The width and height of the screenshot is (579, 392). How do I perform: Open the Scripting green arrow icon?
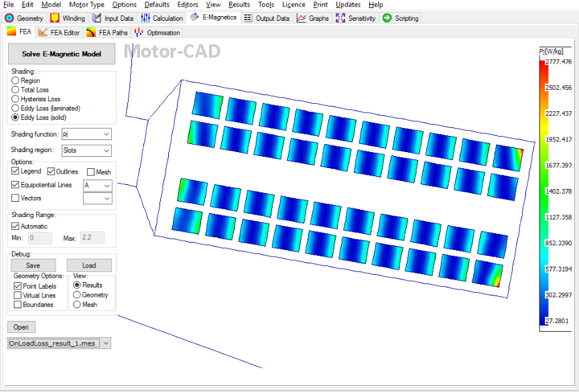click(387, 18)
